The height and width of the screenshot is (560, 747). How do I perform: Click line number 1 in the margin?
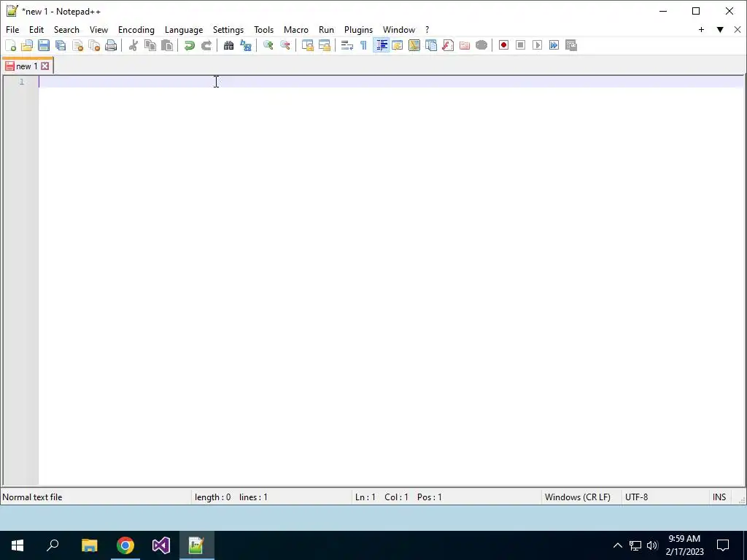(x=21, y=82)
